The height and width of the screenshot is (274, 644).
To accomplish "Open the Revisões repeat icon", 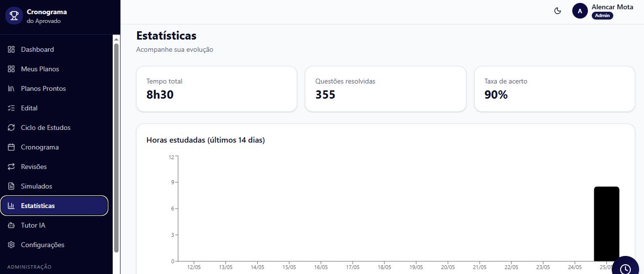I will (x=11, y=167).
